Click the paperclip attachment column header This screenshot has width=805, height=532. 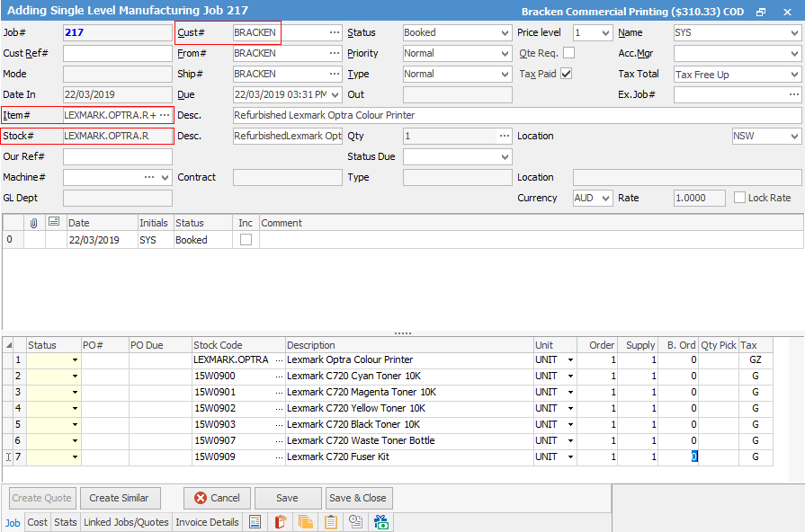click(x=33, y=223)
